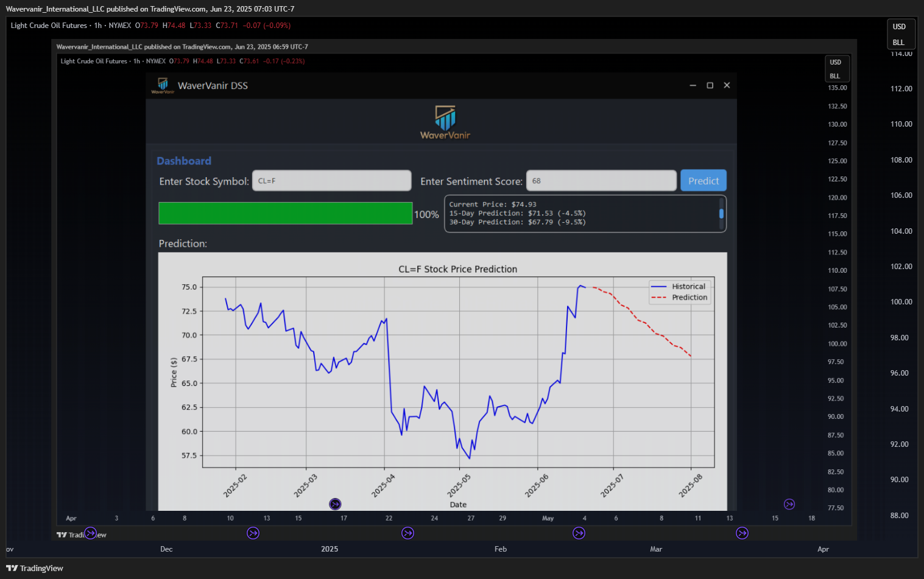Click the large WaverVanir logo above Dashboard
Image resolution: width=924 pixels, height=579 pixels.
(445, 122)
